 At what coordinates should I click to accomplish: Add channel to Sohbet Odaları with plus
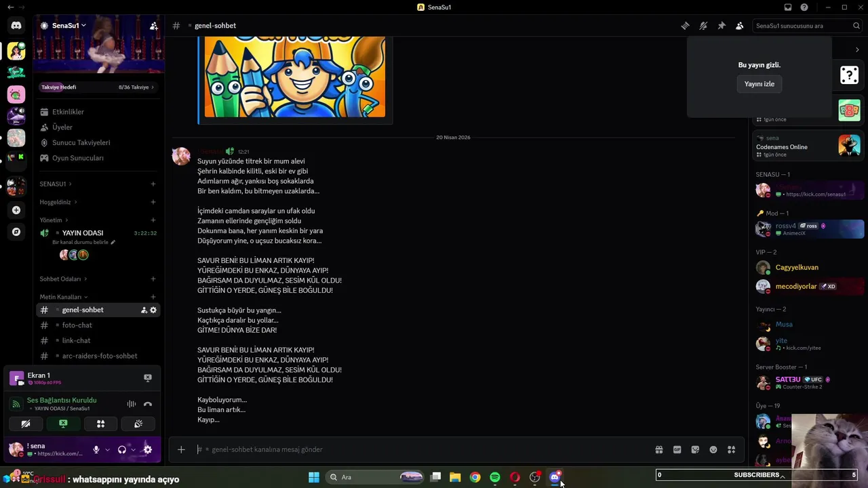tap(153, 279)
